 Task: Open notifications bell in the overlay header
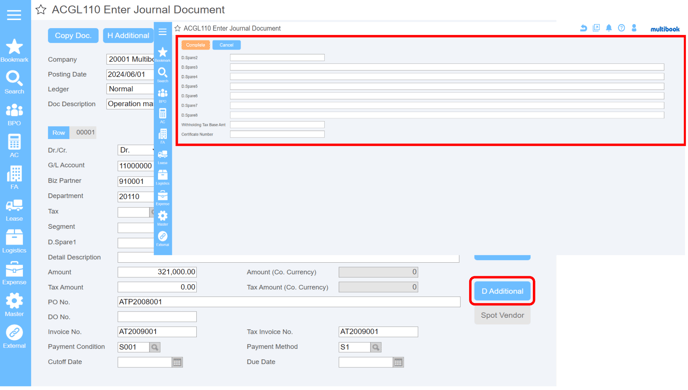[x=609, y=28]
